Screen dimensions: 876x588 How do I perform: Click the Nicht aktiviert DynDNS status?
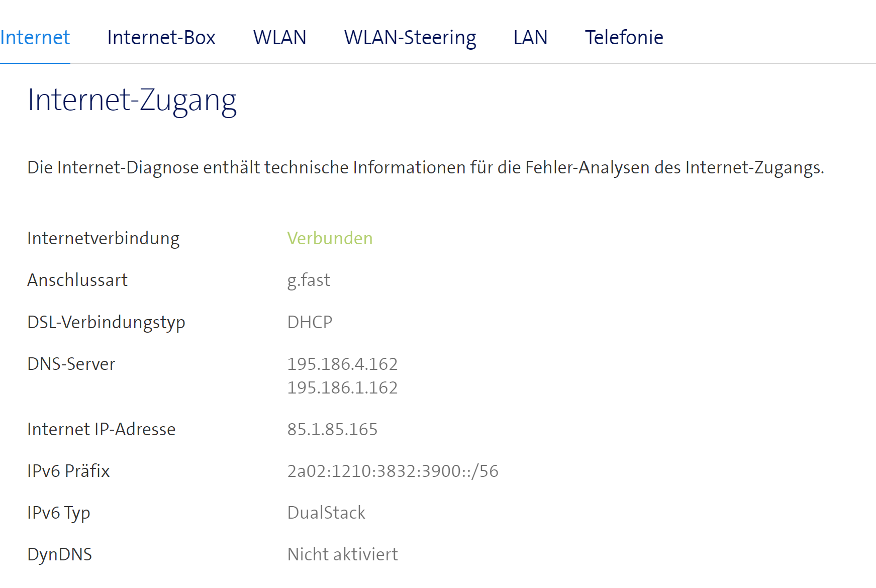(x=342, y=554)
